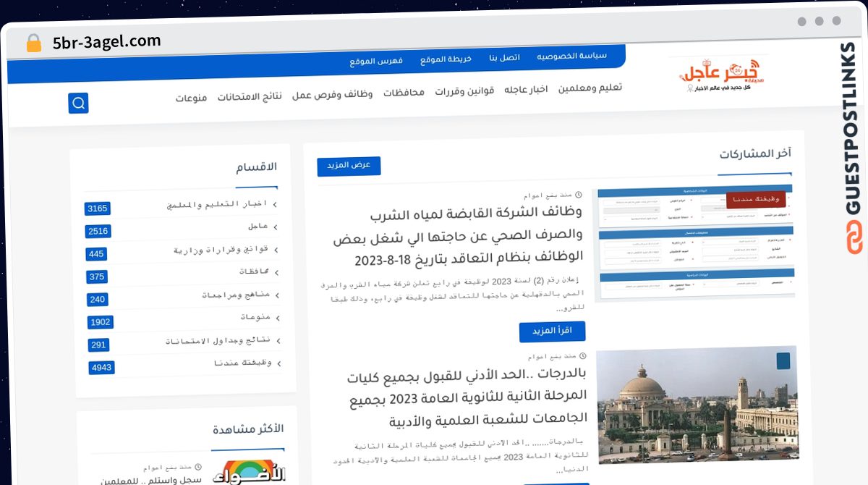Screen dimensions: 868x485
Task: Open سياسة الخصوصيه link in top bar
Action: (571, 56)
